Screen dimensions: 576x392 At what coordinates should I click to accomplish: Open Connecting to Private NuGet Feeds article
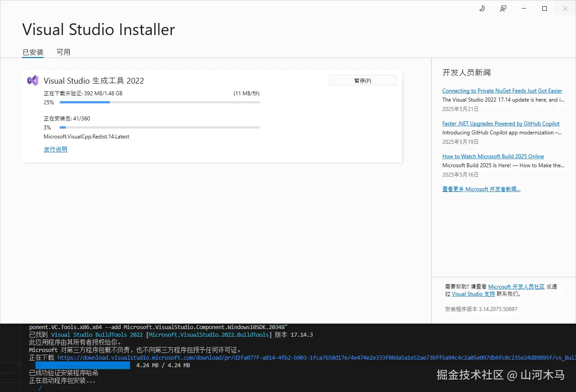[x=502, y=91]
